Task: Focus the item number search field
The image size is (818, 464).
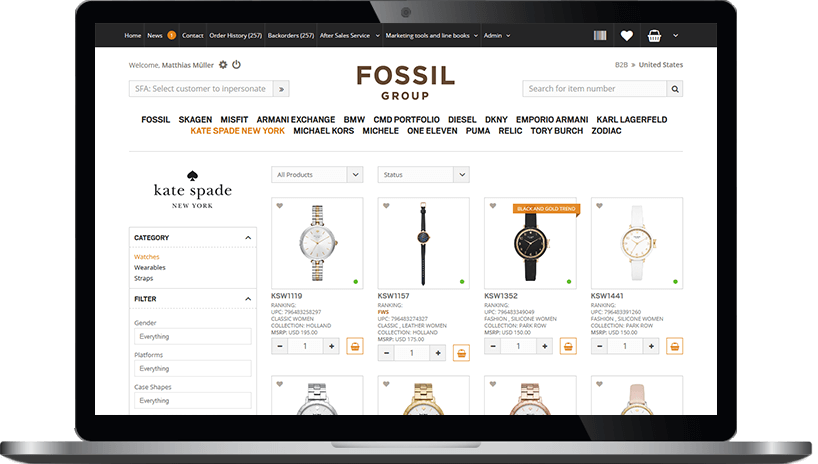Action: pyautogui.click(x=595, y=89)
